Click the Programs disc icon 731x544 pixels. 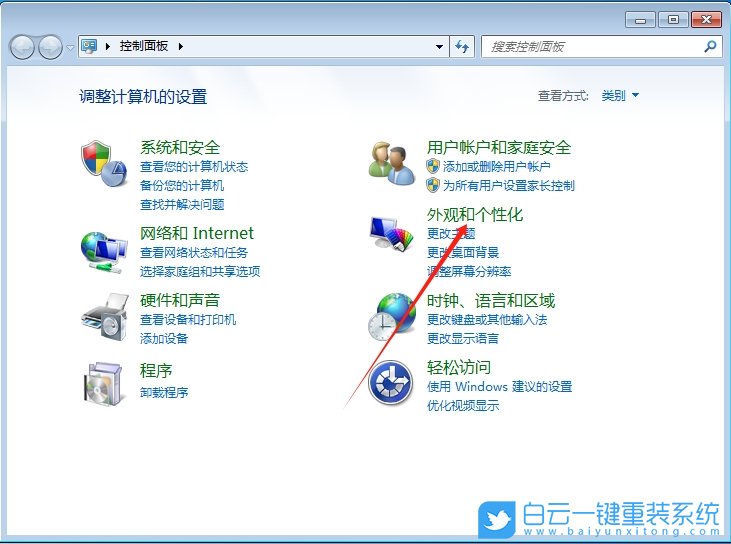pos(103,384)
